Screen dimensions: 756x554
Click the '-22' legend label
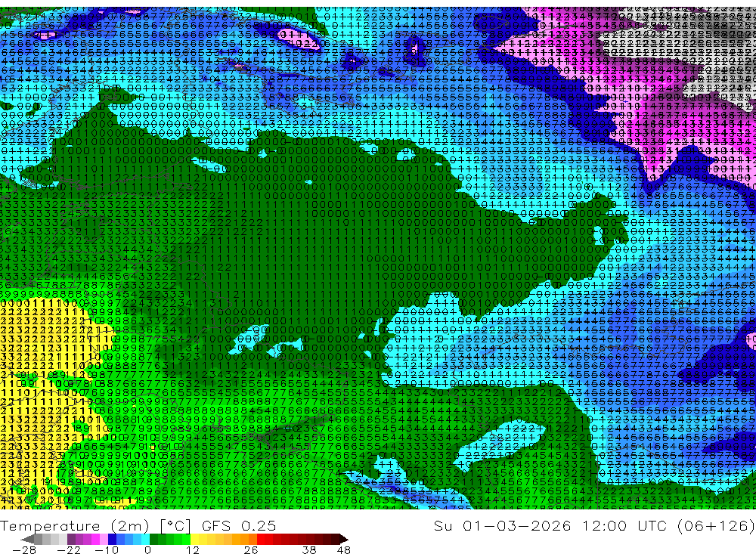[x=69, y=549]
